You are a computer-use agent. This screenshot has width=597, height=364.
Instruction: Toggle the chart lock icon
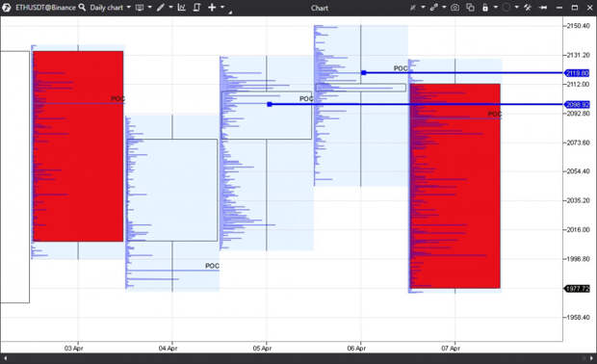click(485, 8)
